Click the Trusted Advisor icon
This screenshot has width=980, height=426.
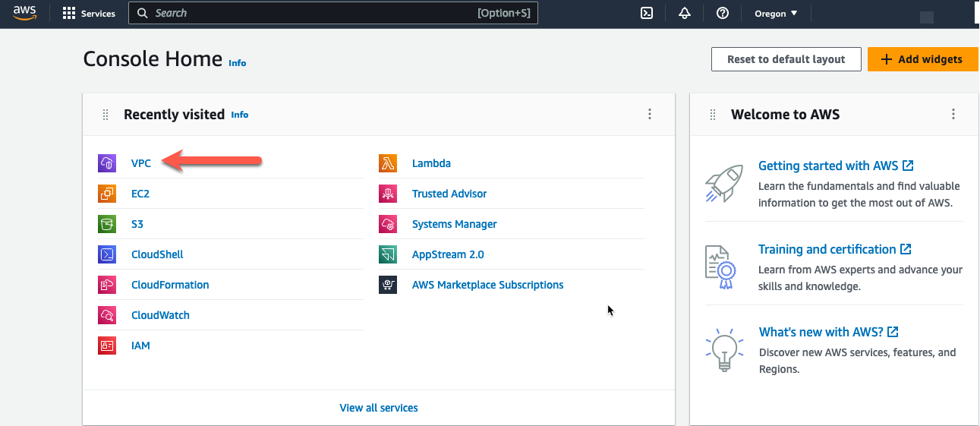(388, 194)
